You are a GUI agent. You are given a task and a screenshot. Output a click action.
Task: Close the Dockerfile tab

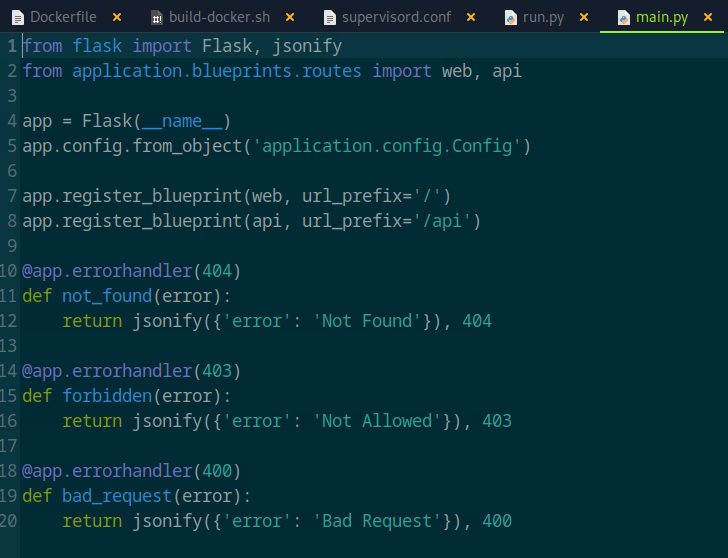tap(117, 18)
